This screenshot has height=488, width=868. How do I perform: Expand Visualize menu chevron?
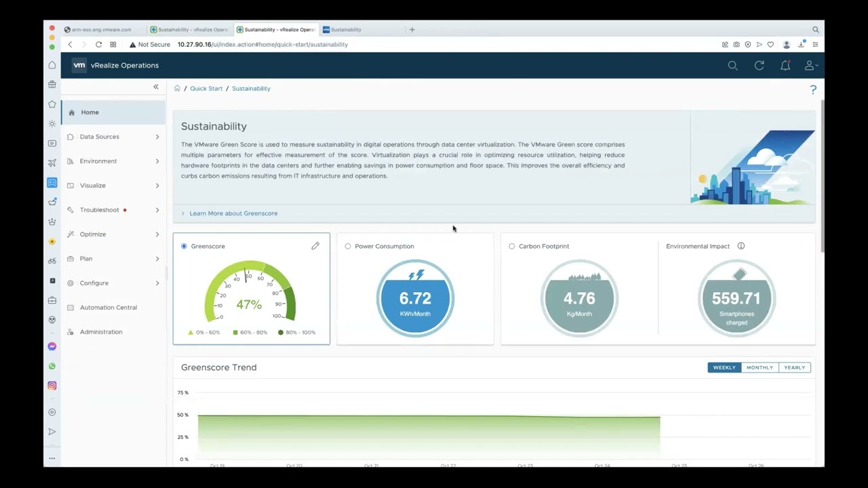pyautogui.click(x=157, y=186)
